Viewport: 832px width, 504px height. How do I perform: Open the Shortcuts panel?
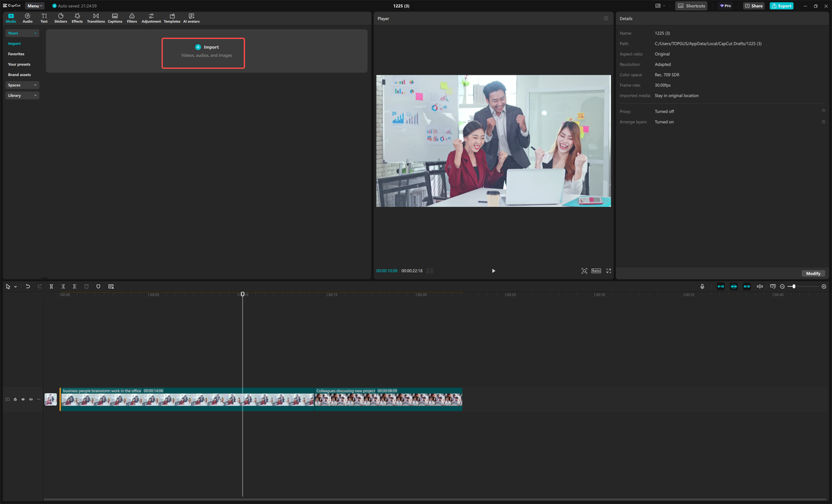coord(692,6)
